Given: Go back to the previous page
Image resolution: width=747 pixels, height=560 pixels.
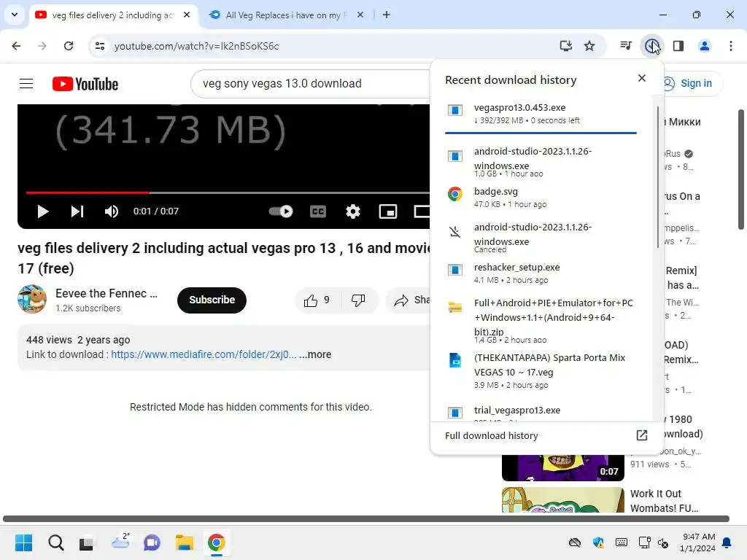Looking at the screenshot, I should pyautogui.click(x=16, y=46).
